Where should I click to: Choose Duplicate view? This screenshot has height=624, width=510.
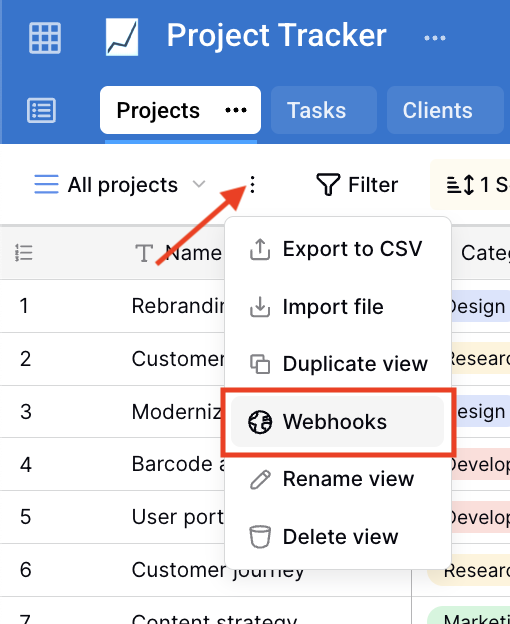click(337, 364)
